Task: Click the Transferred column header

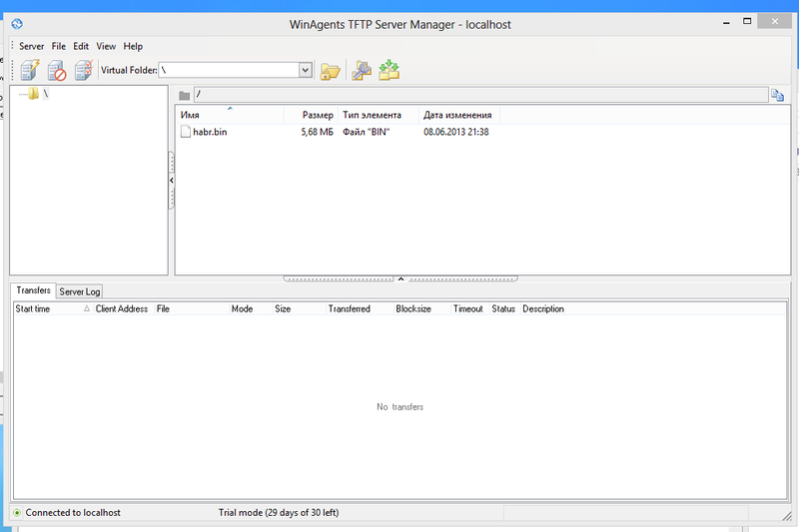Action: click(360, 309)
